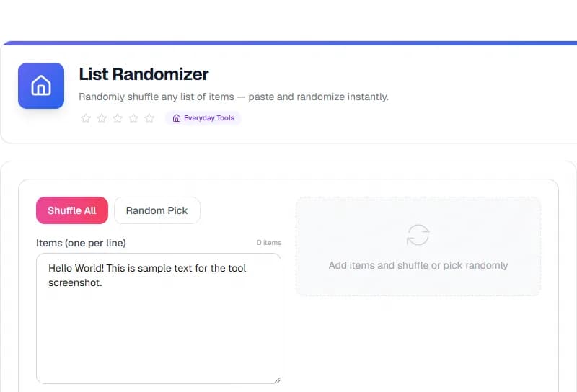Focus the items text area

(x=159, y=318)
